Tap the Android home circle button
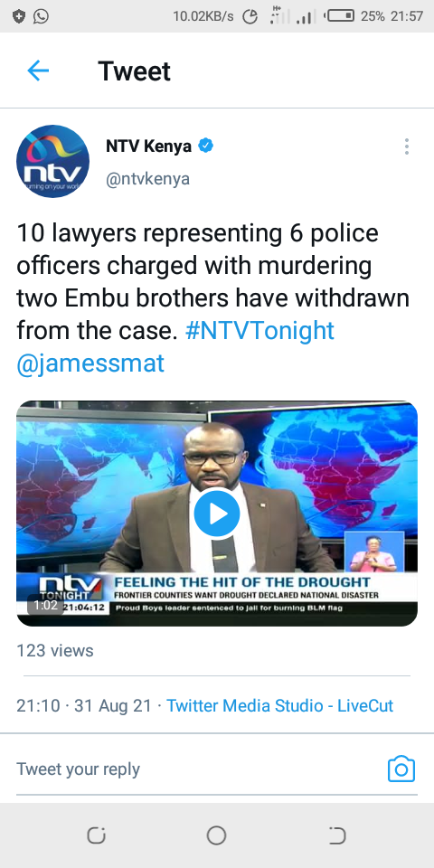Viewport: 434px width, 868px height. coord(216,835)
